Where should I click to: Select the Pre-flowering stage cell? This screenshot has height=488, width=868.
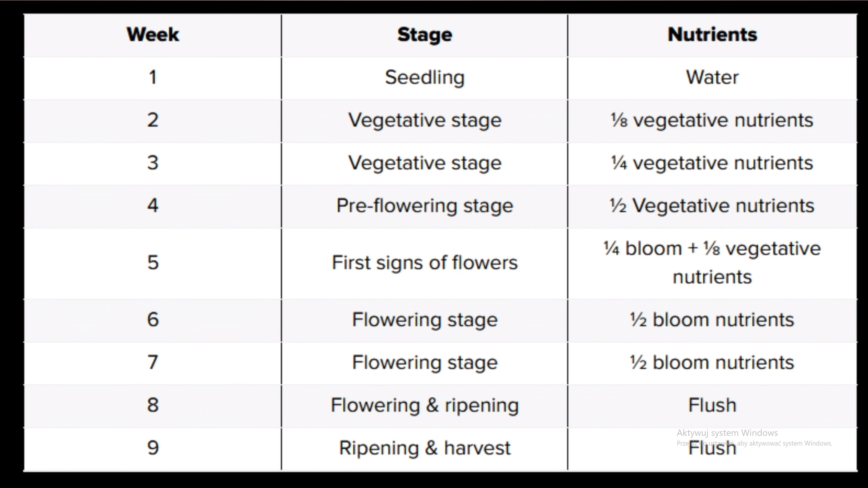425,206
